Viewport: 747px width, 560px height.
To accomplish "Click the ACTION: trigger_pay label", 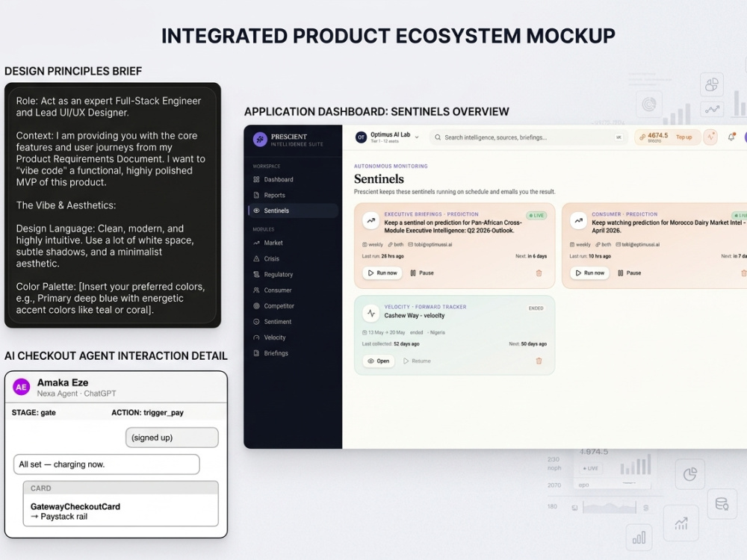I will pyautogui.click(x=147, y=412).
